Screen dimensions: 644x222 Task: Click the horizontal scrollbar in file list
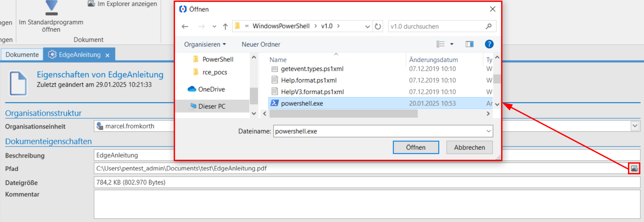coord(343,114)
